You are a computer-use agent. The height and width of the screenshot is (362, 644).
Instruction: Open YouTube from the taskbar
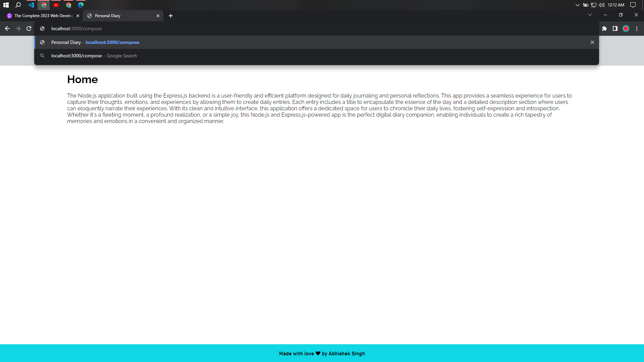(56, 5)
